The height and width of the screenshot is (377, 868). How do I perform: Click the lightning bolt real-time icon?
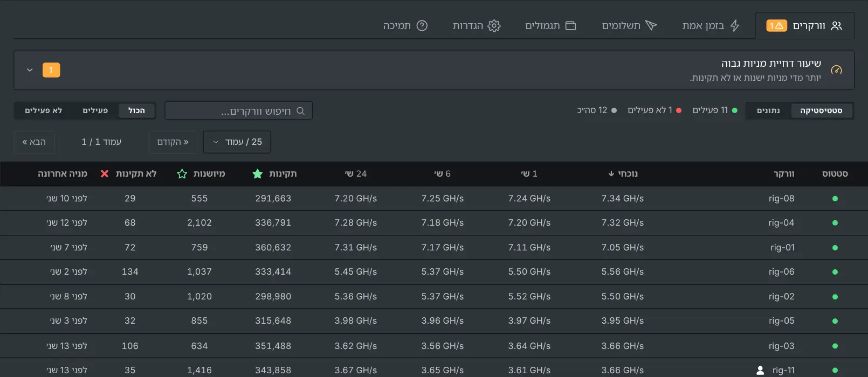point(735,26)
